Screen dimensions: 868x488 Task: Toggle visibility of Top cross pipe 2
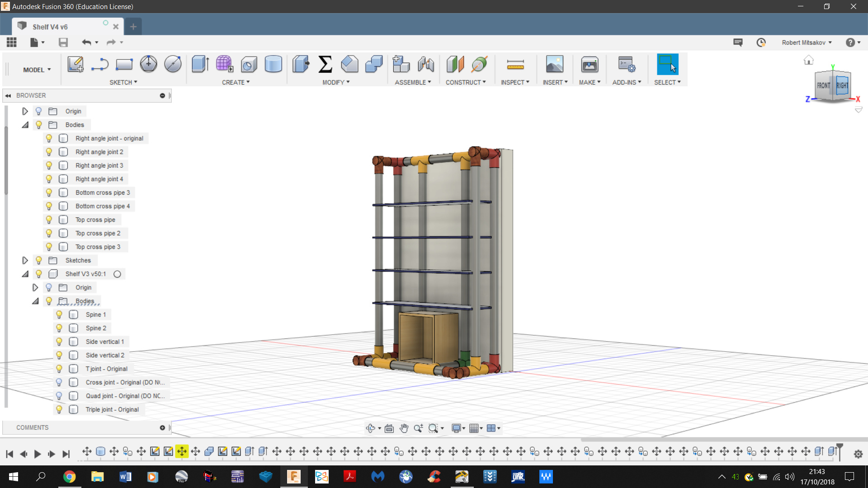click(x=49, y=233)
